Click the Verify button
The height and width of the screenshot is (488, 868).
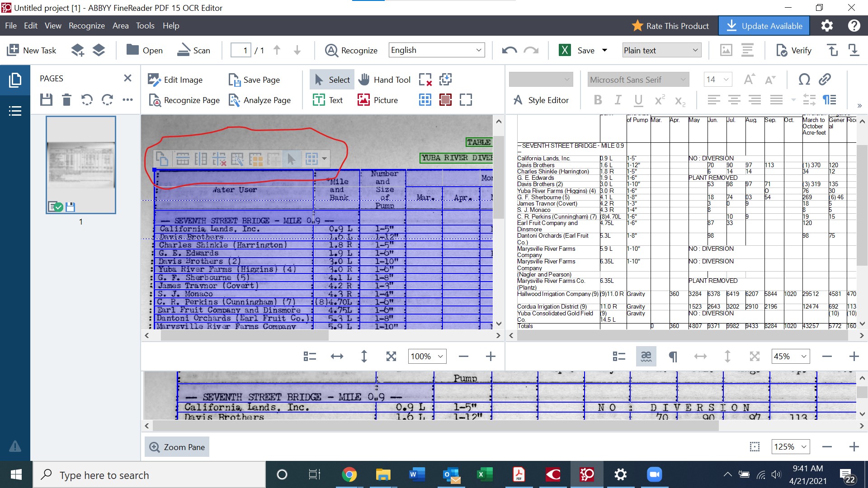coord(793,50)
